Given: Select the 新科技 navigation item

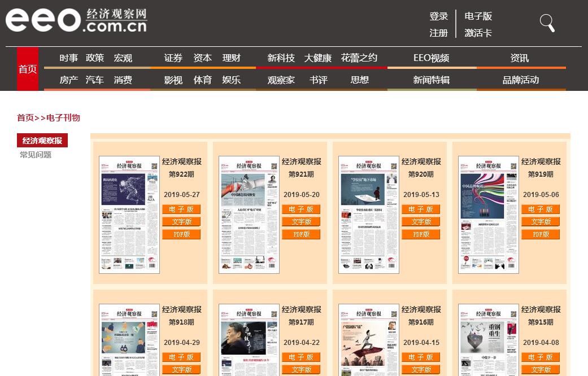Looking at the screenshot, I should pos(281,58).
